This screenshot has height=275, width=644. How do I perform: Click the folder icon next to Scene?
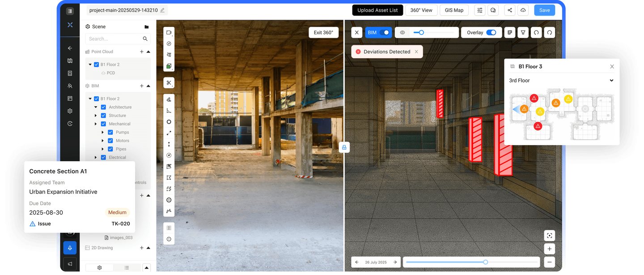point(146,26)
